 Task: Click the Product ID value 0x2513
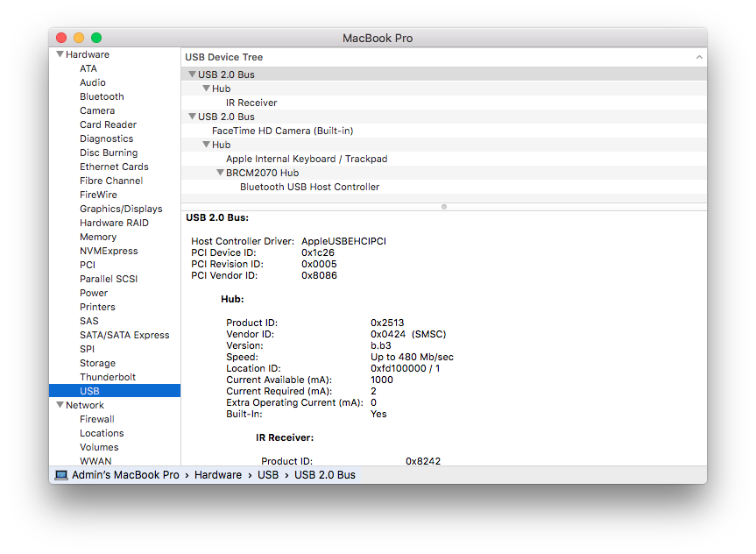[387, 323]
